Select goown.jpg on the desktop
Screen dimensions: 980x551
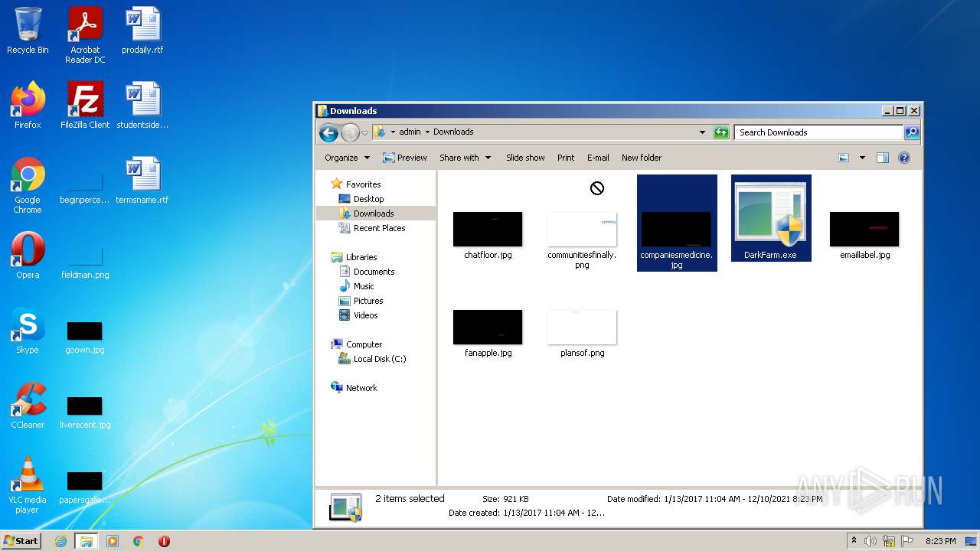point(85,337)
